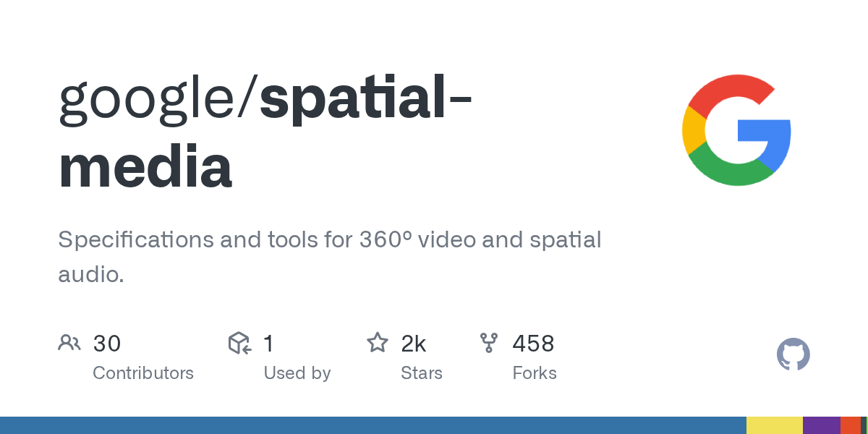Click the orange-red segment of language bar

click(850, 425)
